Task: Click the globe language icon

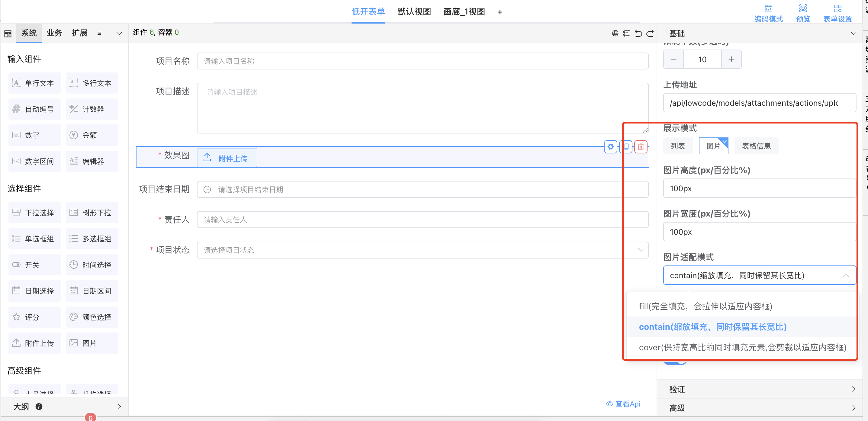Action: point(615,33)
